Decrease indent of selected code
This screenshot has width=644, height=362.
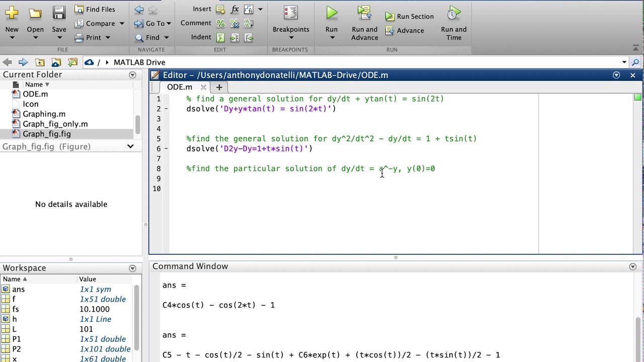click(x=249, y=37)
